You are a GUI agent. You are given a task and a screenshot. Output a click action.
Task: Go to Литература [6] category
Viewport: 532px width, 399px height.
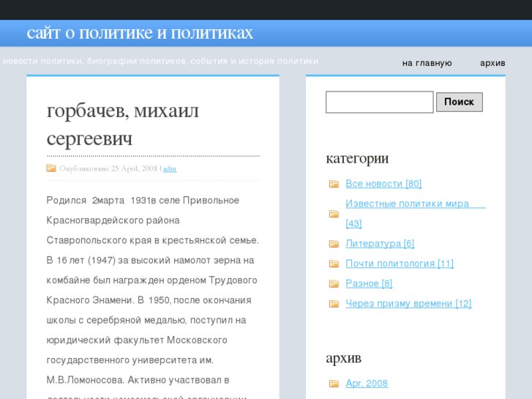pos(380,244)
